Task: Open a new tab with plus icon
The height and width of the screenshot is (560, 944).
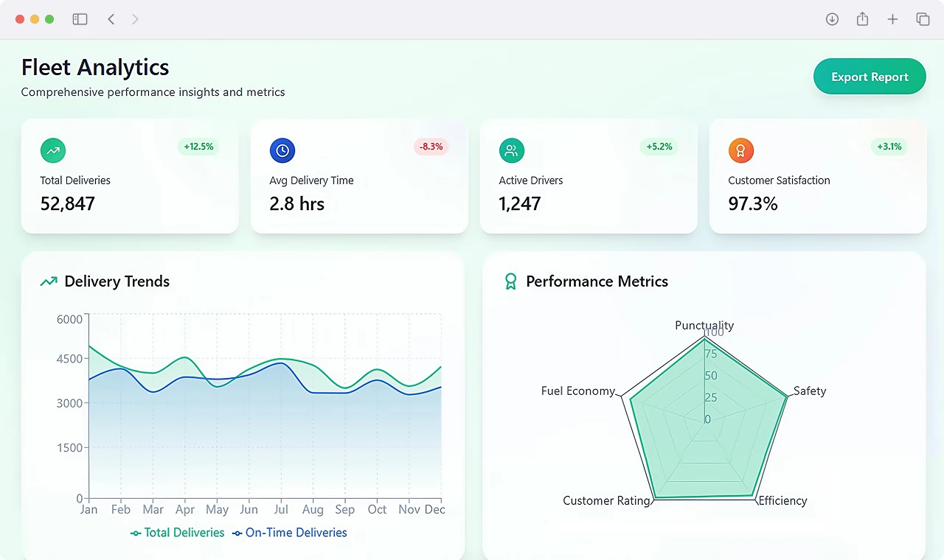Action: (x=892, y=19)
